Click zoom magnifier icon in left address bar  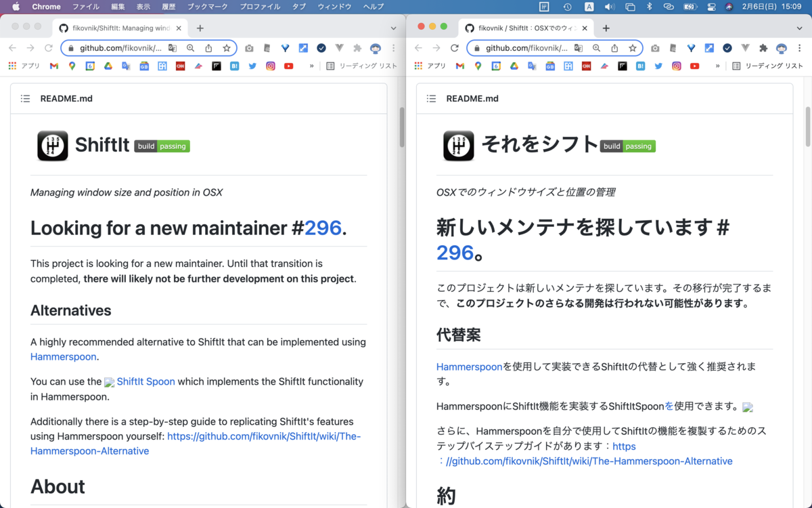(x=191, y=48)
